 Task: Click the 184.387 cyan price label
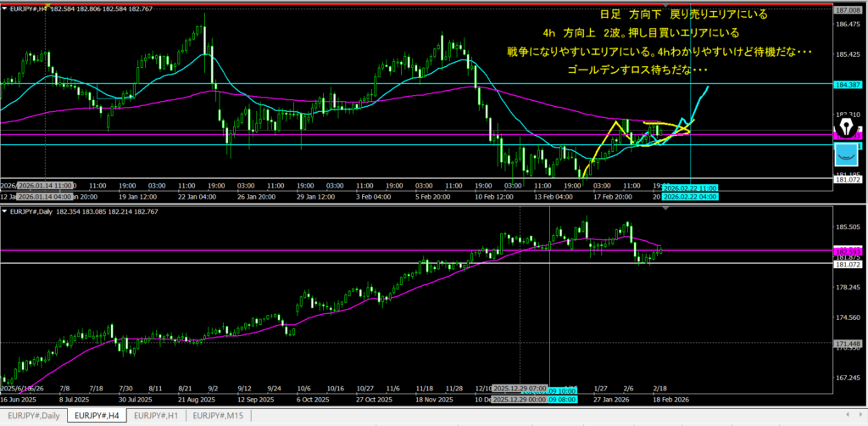pos(848,84)
